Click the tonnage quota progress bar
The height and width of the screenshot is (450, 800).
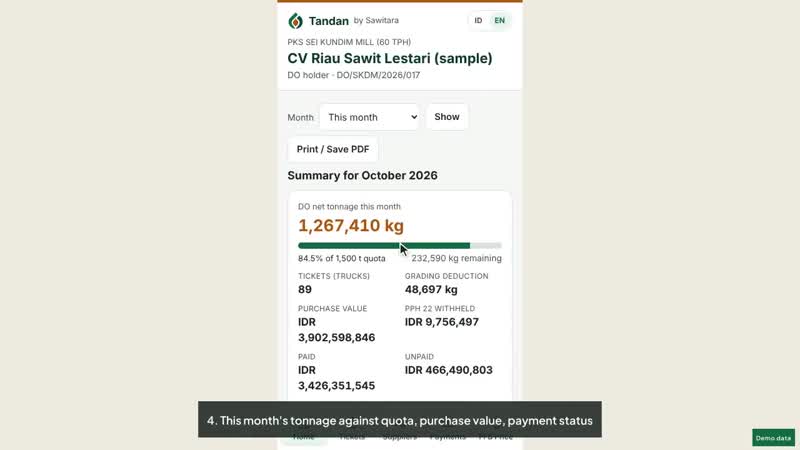pyautogui.click(x=399, y=245)
